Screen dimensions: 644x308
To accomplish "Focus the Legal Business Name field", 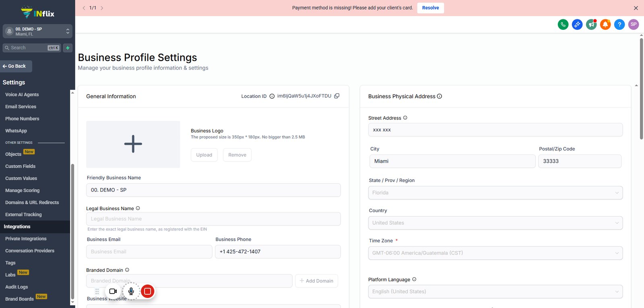I will [213, 219].
